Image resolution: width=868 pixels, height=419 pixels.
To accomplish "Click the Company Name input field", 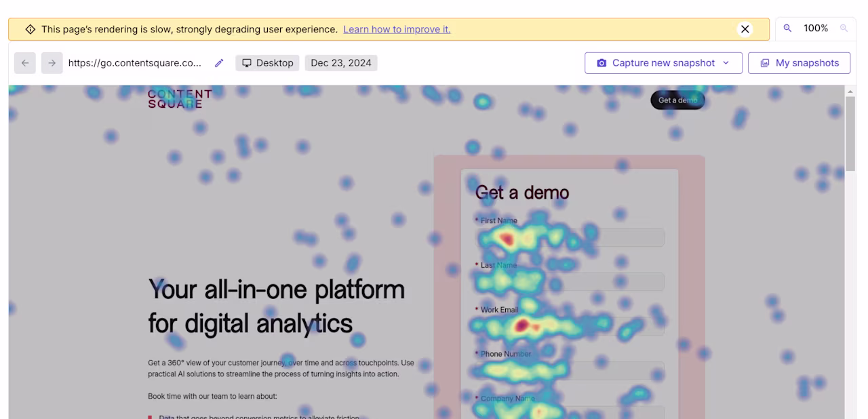I will [570, 412].
